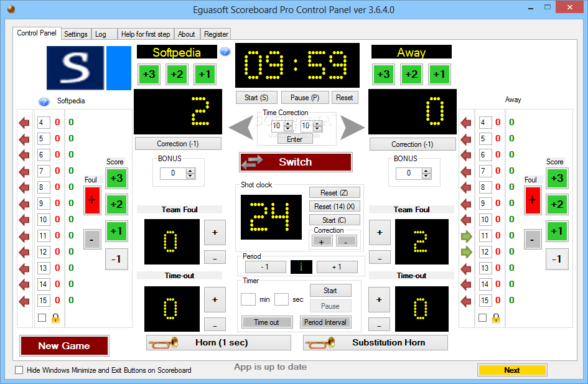Click the Period Interval button
The image size is (588, 384).
[x=325, y=322]
